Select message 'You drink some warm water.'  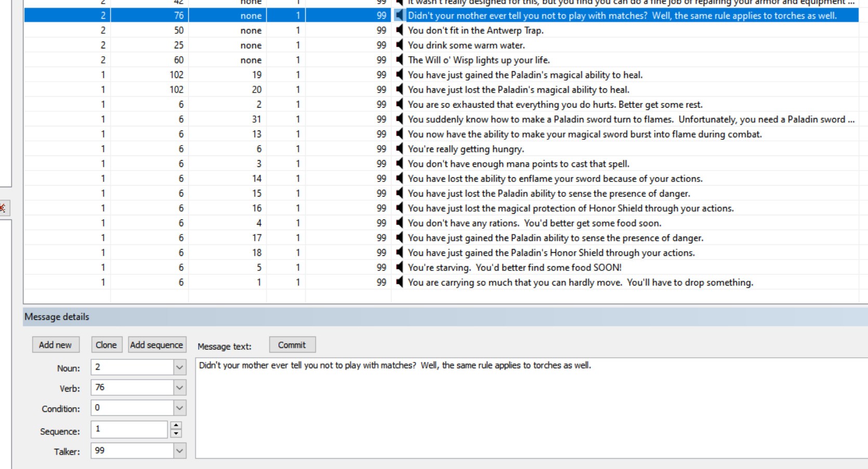tap(466, 45)
